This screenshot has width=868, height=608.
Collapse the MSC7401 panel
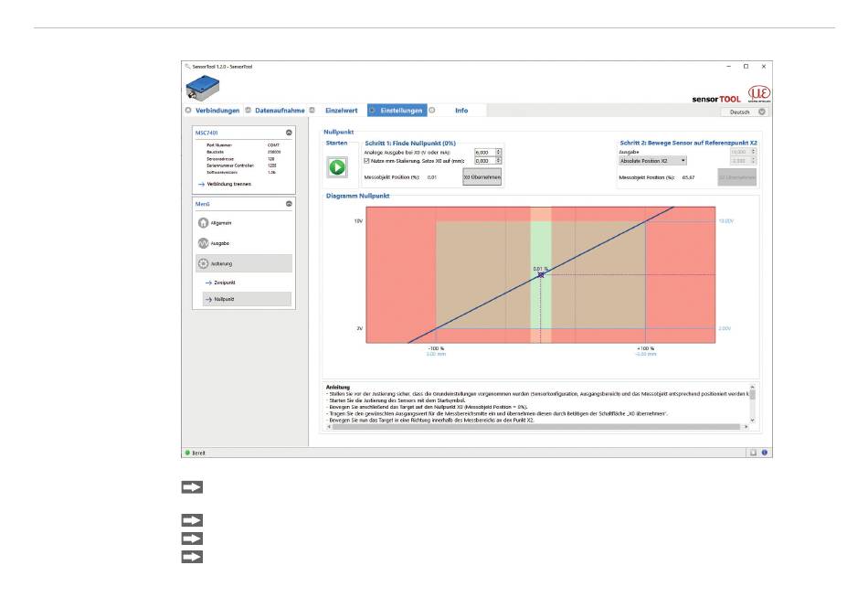click(289, 133)
